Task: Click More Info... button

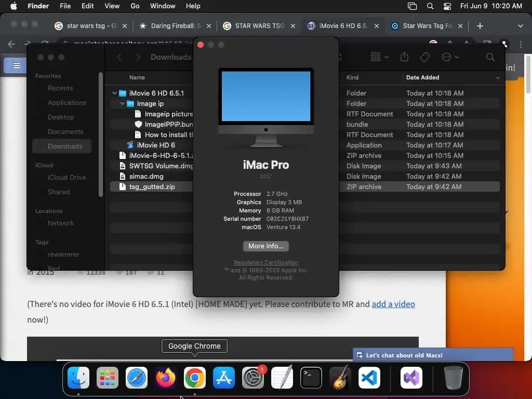Action: [265, 246]
